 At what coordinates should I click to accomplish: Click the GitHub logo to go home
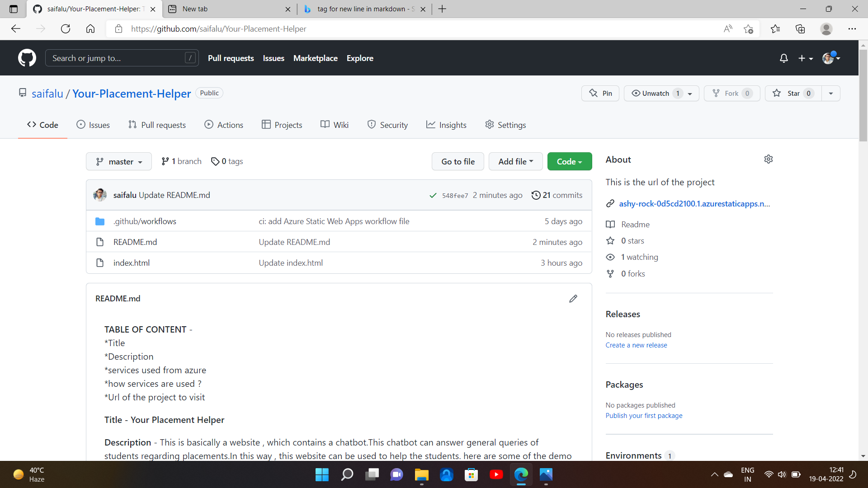coord(27,58)
